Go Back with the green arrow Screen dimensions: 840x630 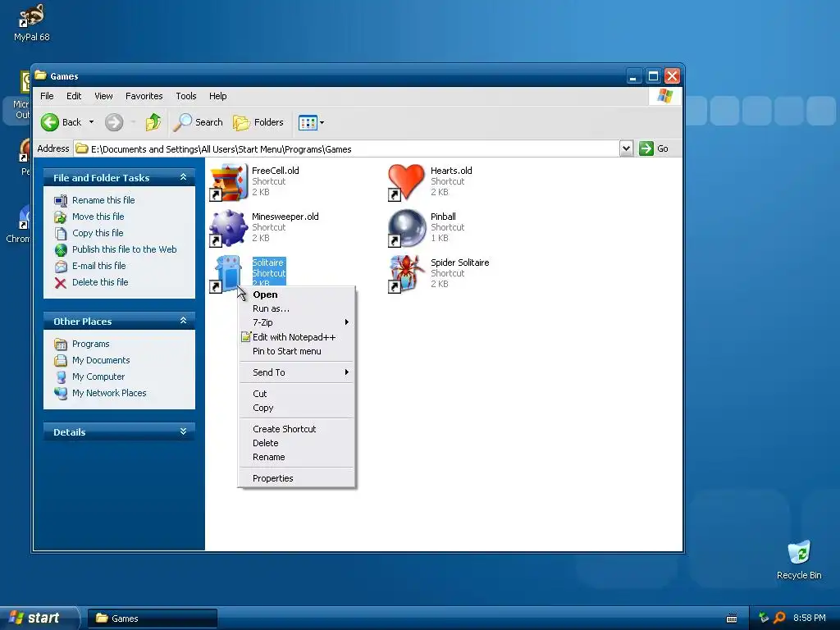tap(50, 122)
